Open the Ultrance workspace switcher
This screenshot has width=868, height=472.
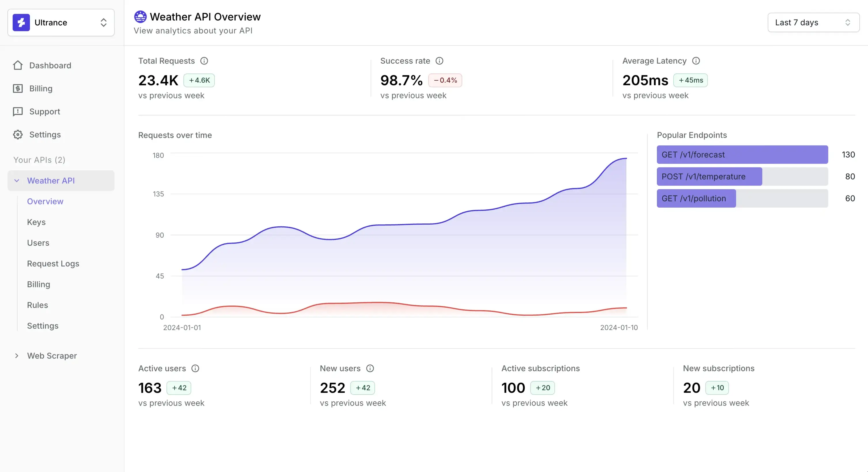pos(103,22)
